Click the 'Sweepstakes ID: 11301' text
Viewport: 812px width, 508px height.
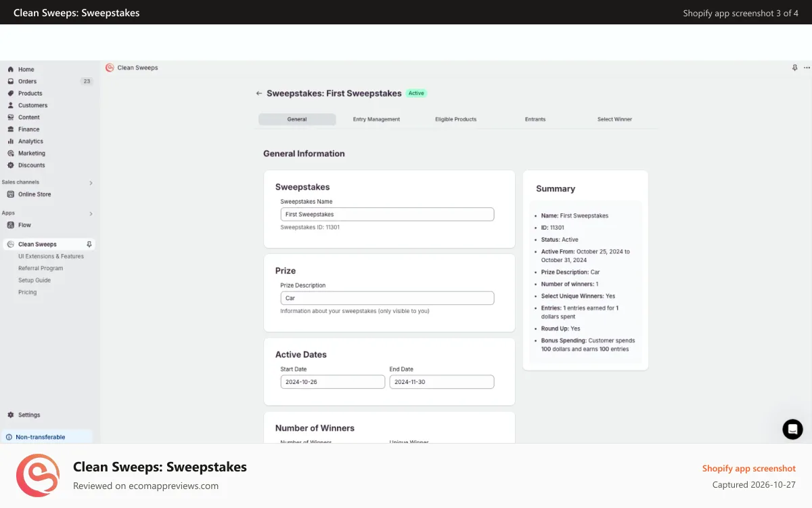tap(310, 228)
